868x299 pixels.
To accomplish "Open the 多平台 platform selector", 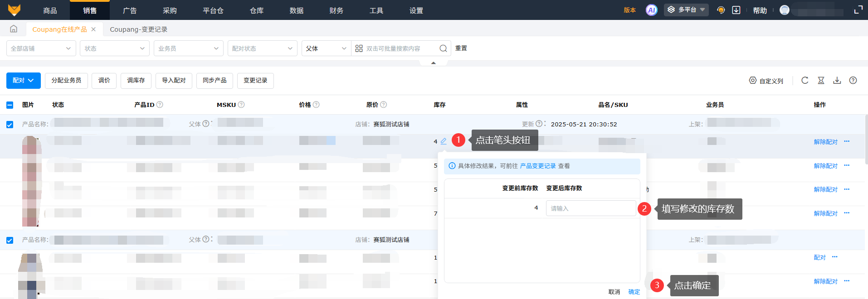I will click(x=686, y=10).
